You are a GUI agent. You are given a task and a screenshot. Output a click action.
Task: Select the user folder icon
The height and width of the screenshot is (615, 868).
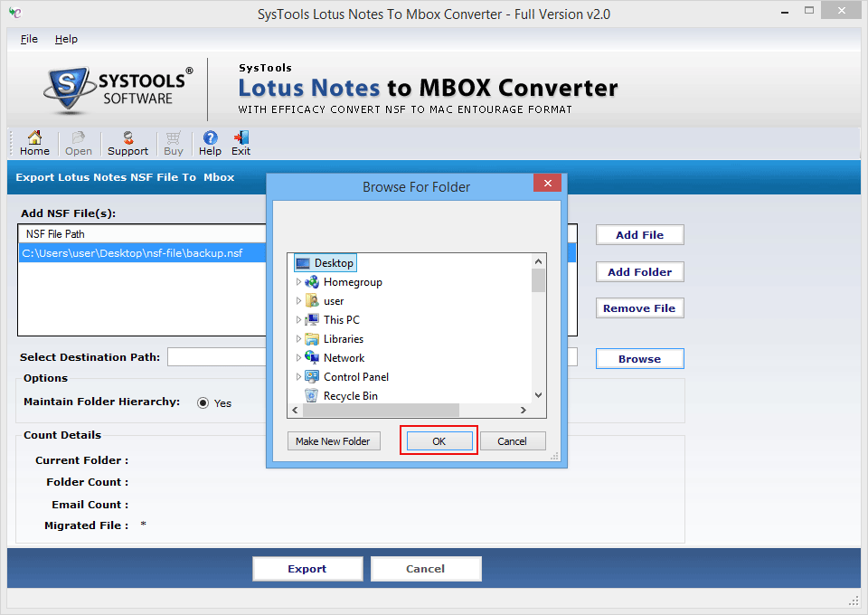(312, 300)
